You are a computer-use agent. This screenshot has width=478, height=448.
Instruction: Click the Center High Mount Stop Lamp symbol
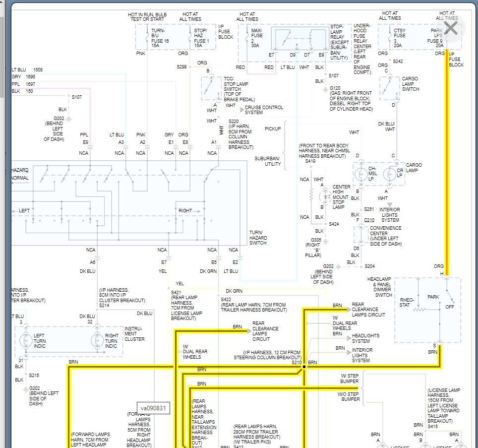pyautogui.click(x=325, y=196)
